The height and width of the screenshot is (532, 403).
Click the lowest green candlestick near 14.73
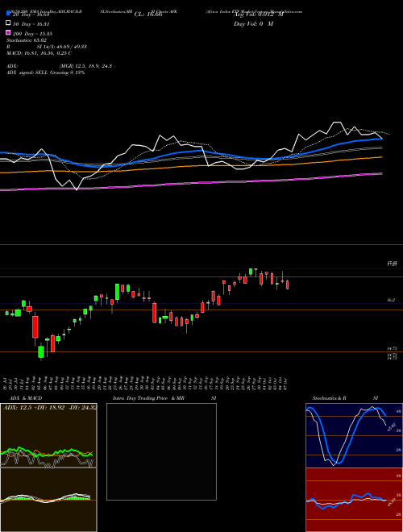41,351
